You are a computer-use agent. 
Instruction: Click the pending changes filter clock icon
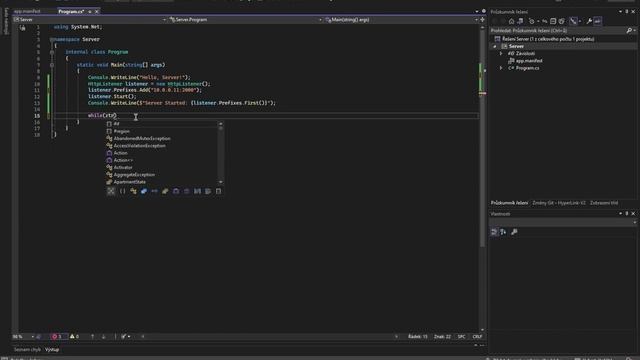pyautogui.click(x=531, y=21)
